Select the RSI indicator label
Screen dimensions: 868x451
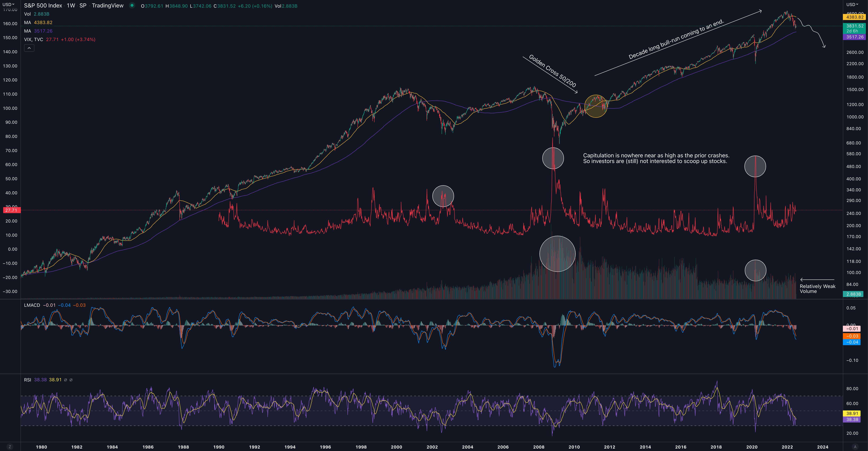[27, 380]
